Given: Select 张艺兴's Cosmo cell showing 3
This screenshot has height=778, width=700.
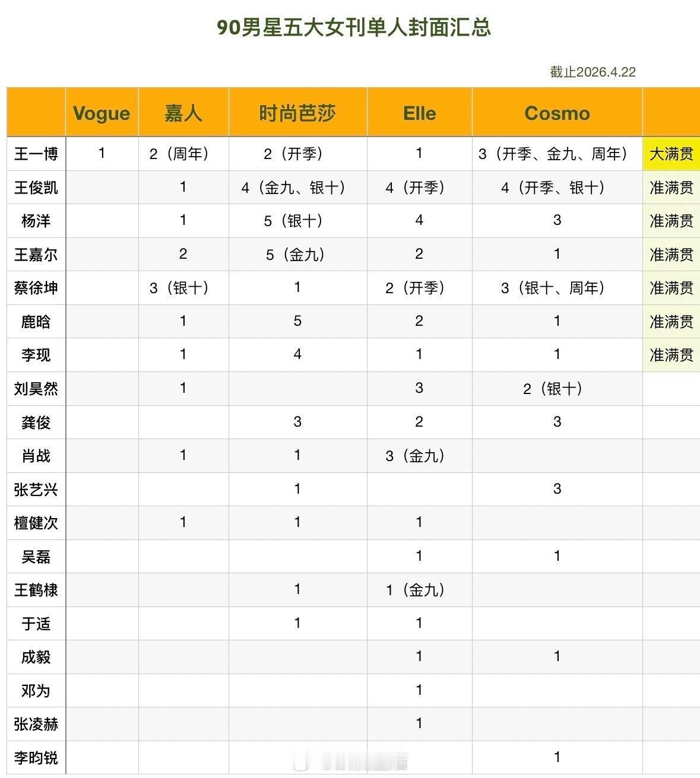Looking at the screenshot, I should [557, 488].
